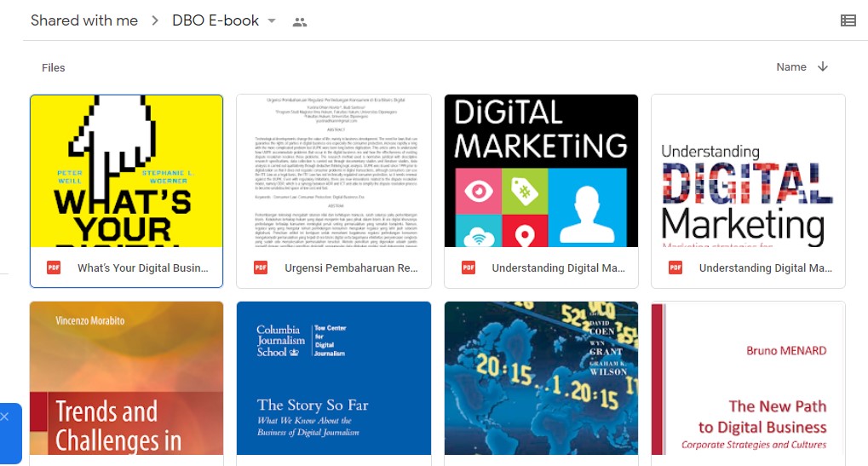Go to Shared with me breadcrumb
This screenshot has height=466, width=868.
tap(84, 20)
